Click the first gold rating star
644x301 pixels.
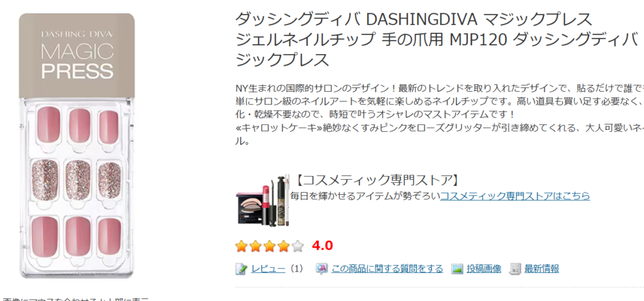(x=241, y=246)
